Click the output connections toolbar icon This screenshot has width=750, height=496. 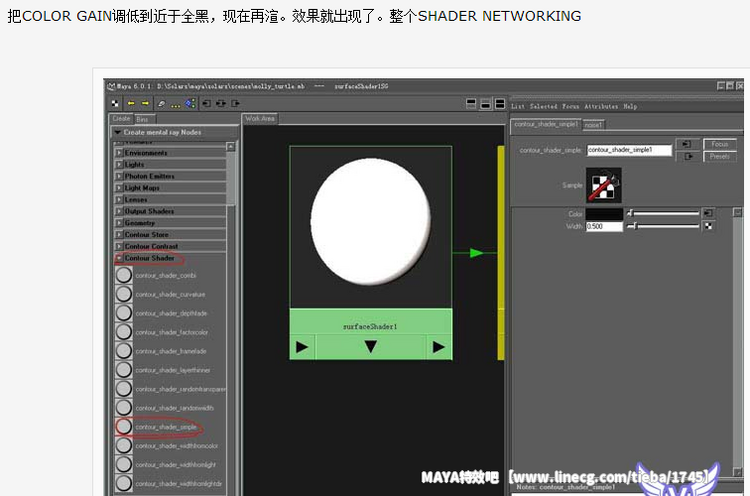(x=235, y=103)
